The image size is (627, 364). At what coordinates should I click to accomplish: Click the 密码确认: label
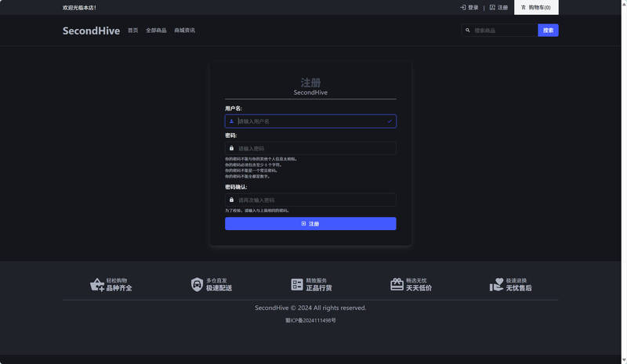236,187
